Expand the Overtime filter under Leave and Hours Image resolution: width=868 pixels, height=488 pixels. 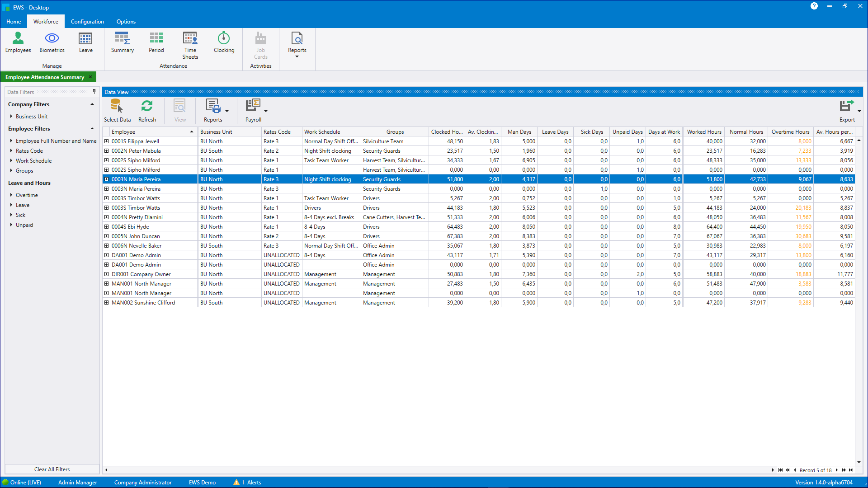click(11, 195)
